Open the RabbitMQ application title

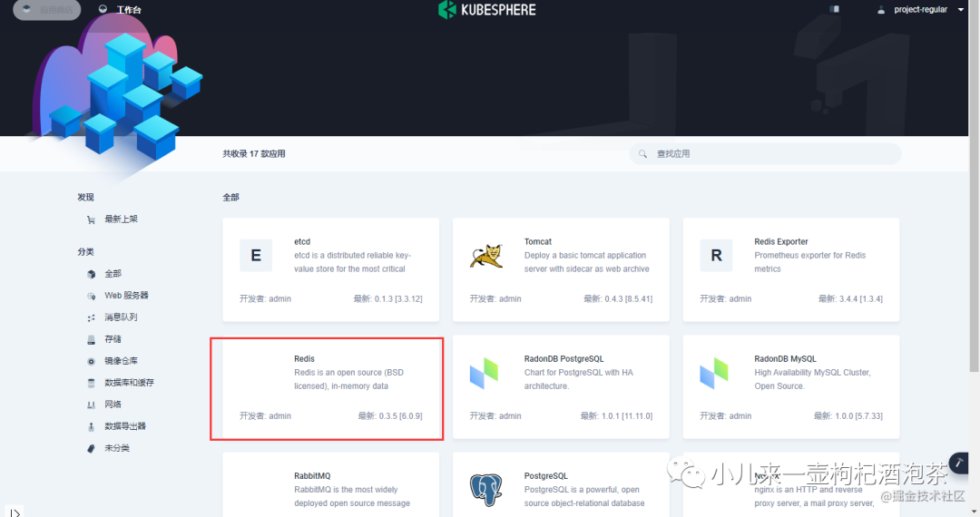pos(312,476)
